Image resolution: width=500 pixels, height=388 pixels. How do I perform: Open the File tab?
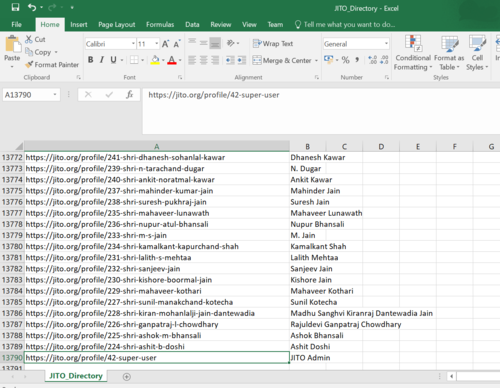tap(16, 24)
